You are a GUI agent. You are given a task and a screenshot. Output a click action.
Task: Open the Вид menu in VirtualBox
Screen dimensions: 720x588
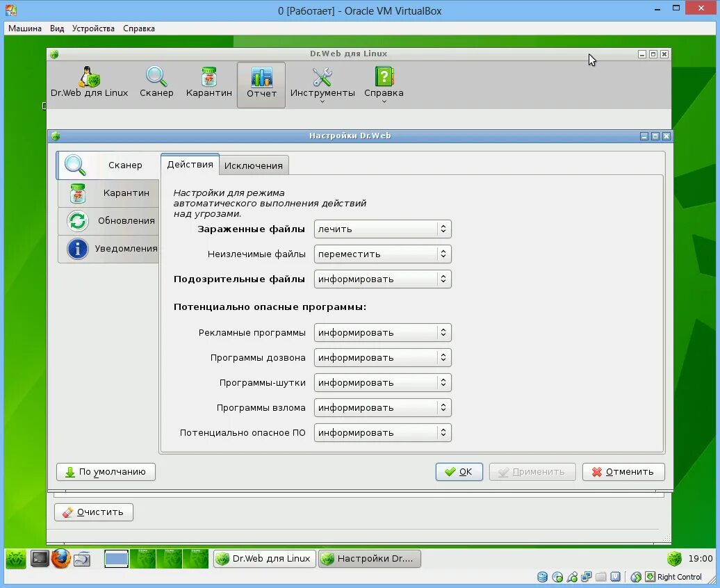pyautogui.click(x=57, y=28)
